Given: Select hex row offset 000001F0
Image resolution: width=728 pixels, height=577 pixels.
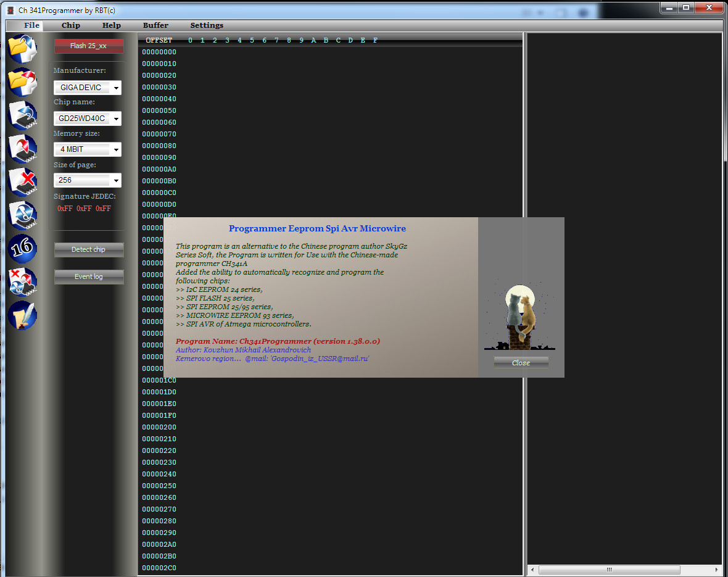Looking at the screenshot, I should [x=159, y=415].
